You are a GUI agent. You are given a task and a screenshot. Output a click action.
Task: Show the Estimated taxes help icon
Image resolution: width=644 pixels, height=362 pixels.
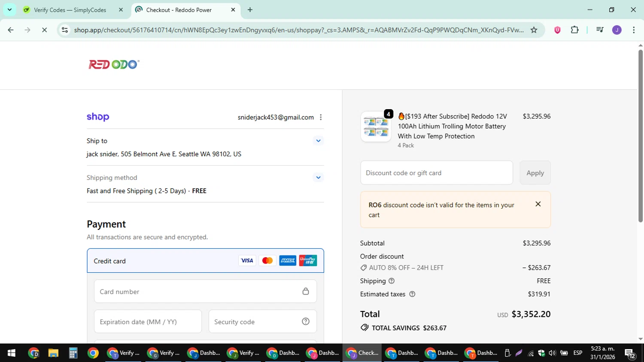click(x=412, y=294)
